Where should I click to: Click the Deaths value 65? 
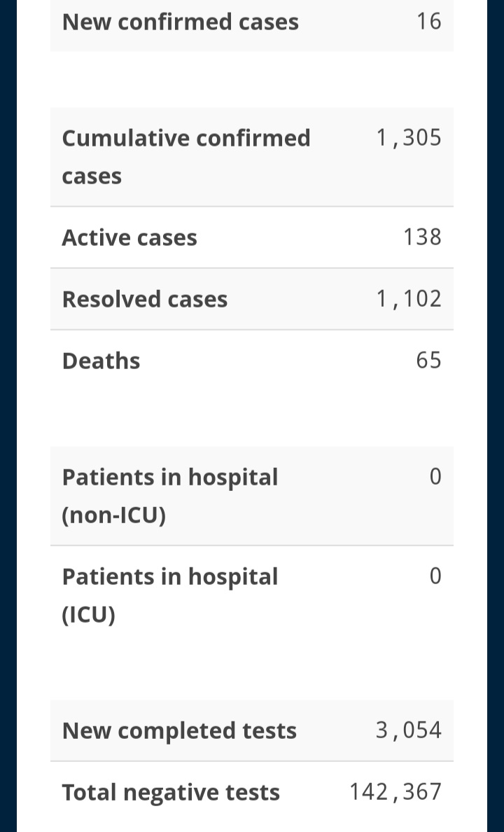(x=428, y=360)
